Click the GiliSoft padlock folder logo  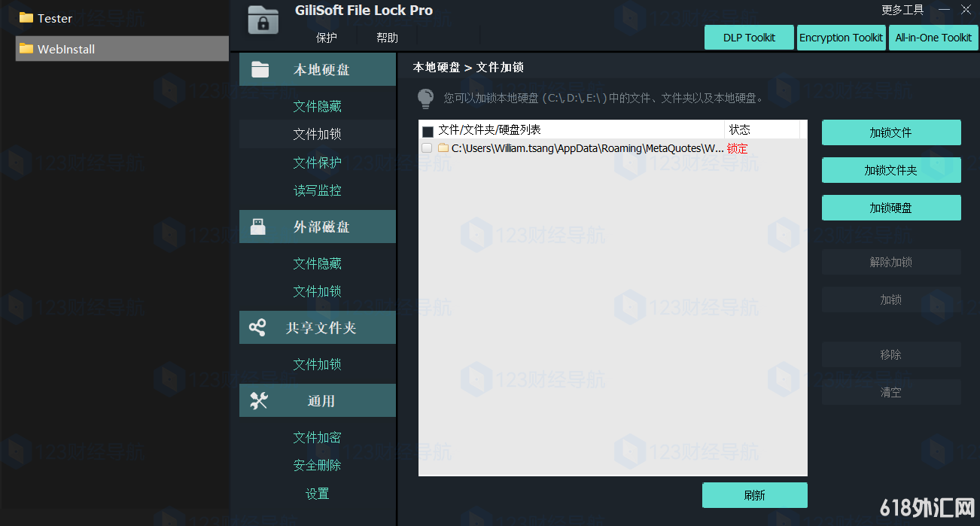[x=263, y=20]
